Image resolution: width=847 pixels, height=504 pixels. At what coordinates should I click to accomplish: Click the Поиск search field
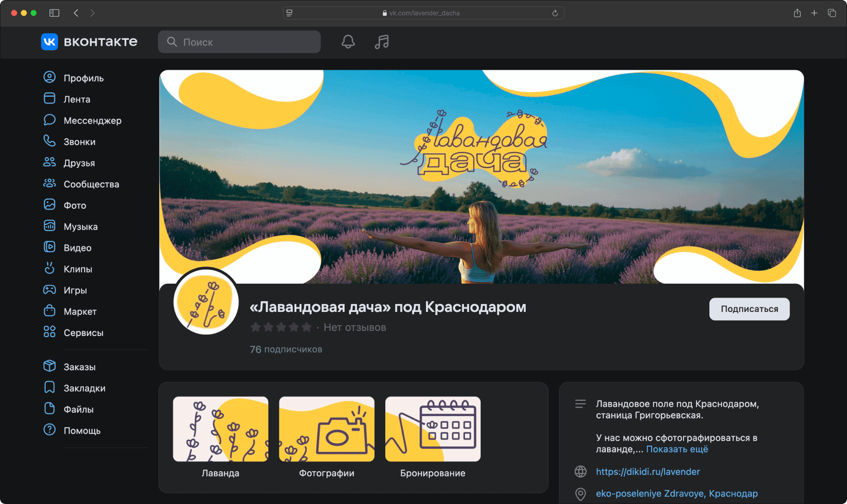(239, 42)
